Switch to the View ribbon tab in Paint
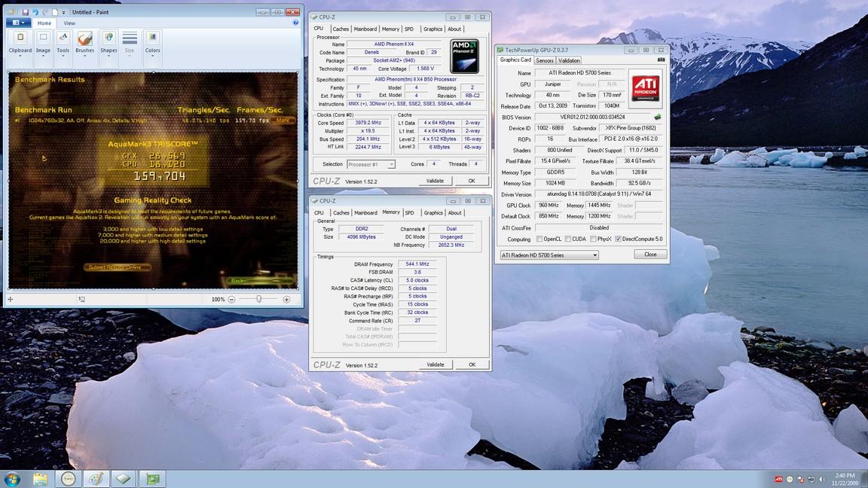868x488 pixels. pos(69,23)
